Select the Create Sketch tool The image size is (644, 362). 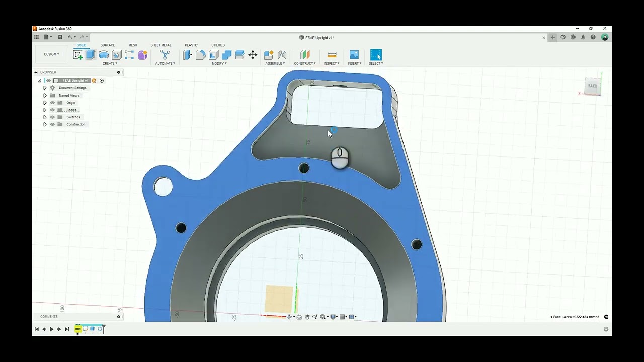pyautogui.click(x=77, y=55)
